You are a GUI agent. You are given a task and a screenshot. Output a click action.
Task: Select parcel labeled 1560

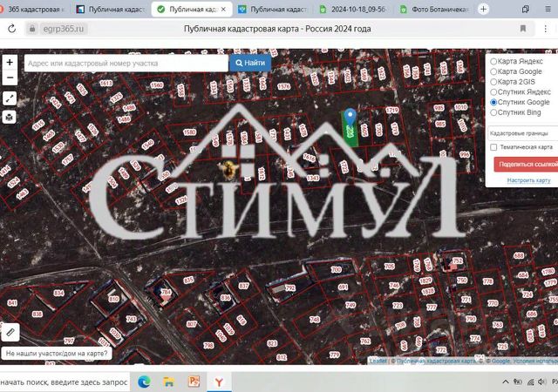coord(157,85)
